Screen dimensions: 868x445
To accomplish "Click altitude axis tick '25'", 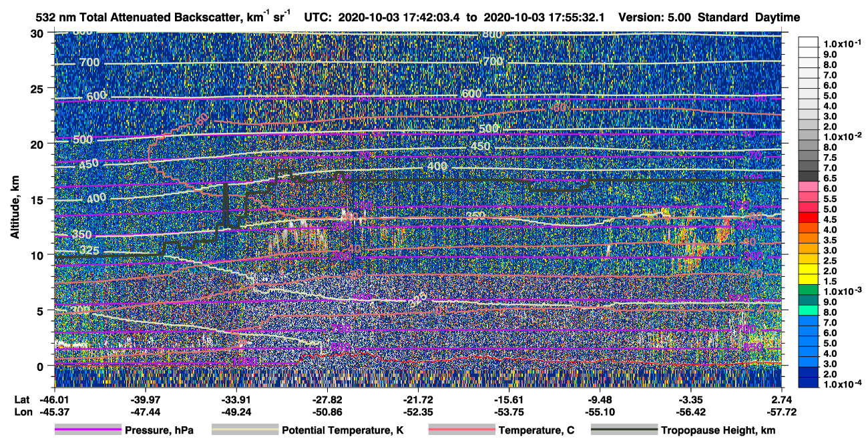I will (39, 88).
